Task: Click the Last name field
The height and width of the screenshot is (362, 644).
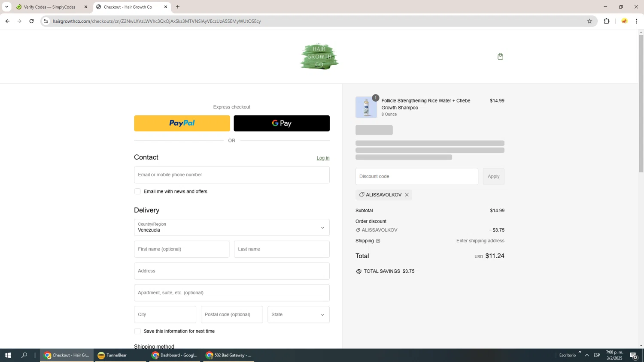Action: (282, 249)
